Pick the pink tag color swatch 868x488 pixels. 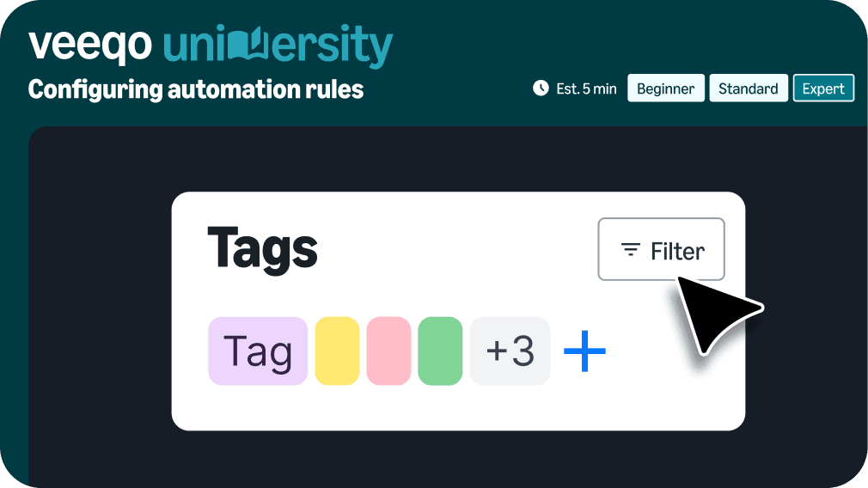coord(388,351)
